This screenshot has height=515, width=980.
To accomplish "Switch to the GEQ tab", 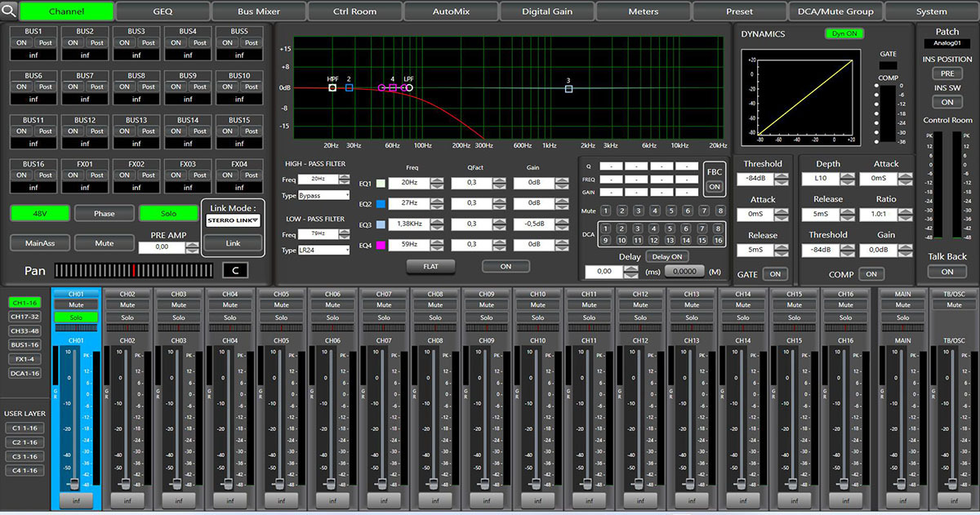I will 163,11.
